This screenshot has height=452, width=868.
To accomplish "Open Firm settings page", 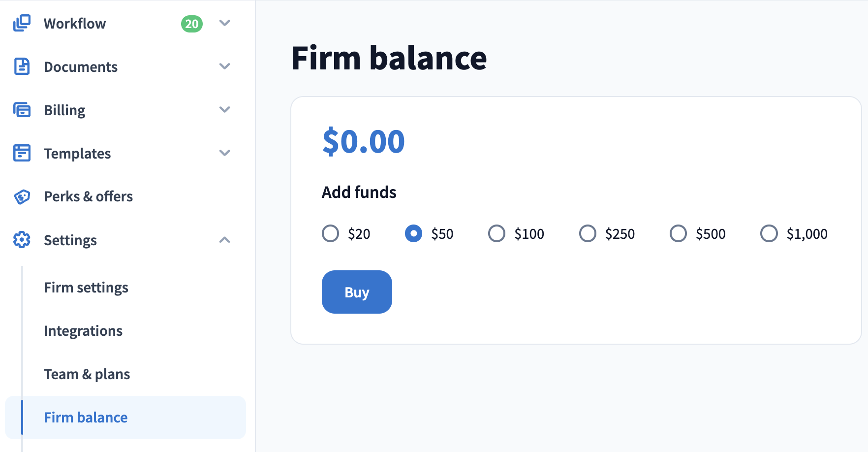I will [86, 288].
